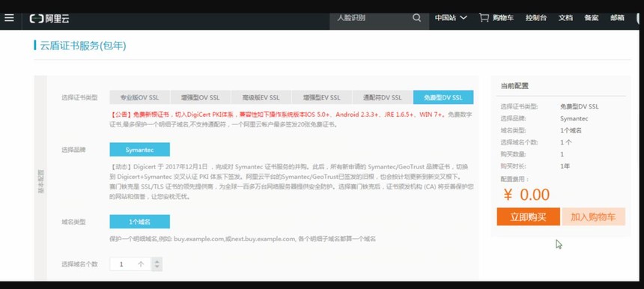Screen dimensions: 644x289
Task: Open 备案 in the top navigation
Action: pos(592,18)
